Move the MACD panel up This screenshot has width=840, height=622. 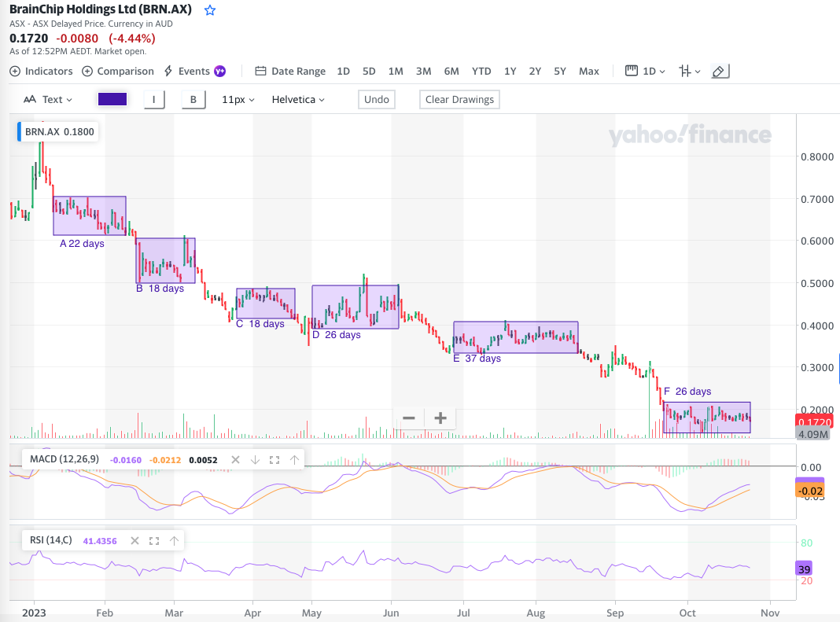click(294, 460)
